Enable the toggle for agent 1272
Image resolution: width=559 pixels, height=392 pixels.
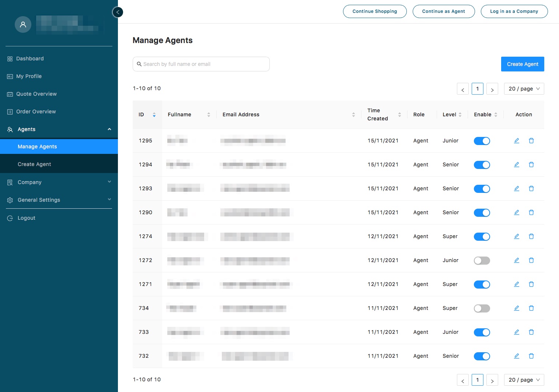[x=482, y=261]
